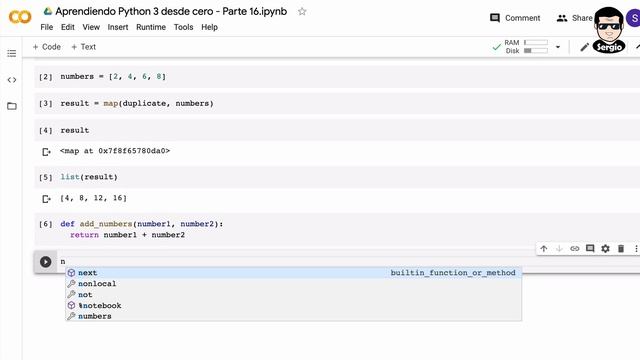Click the connected checkmark status icon
Image resolution: width=640 pixels, height=360 pixels.
(496, 47)
